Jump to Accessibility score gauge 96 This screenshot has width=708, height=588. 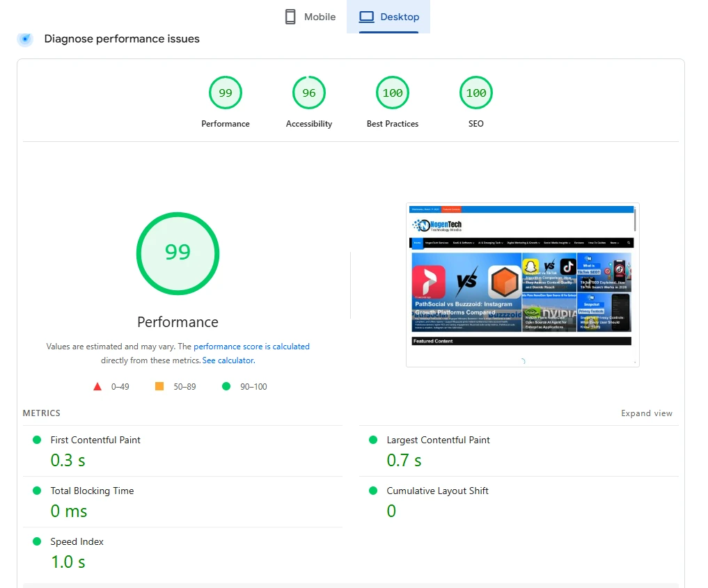(x=309, y=93)
